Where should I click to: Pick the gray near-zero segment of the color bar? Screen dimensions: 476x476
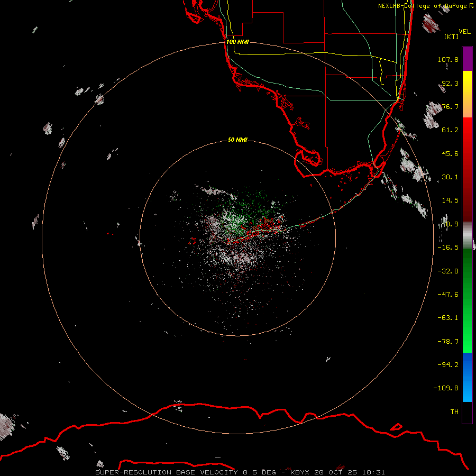pyautogui.click(x=467, y=235)
